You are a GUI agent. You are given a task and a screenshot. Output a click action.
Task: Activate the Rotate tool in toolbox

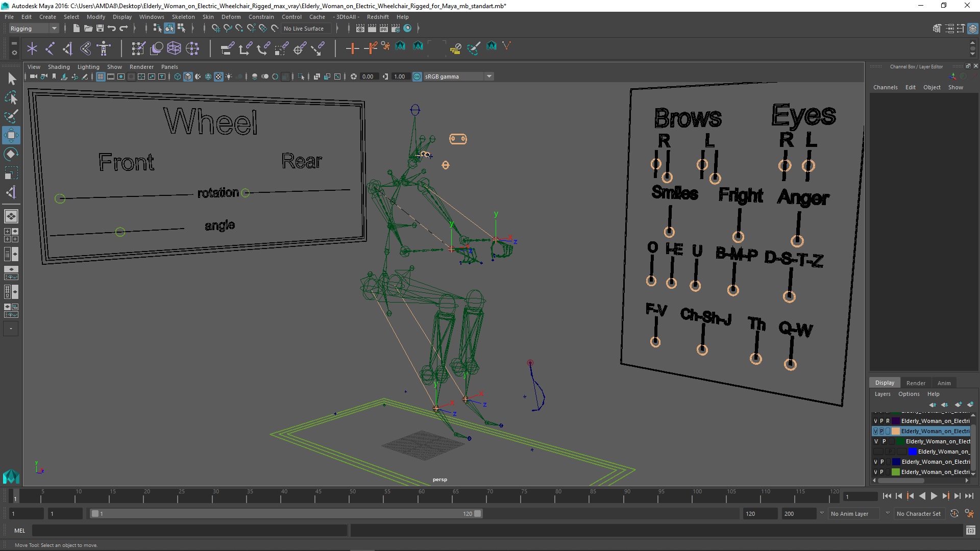11,154
